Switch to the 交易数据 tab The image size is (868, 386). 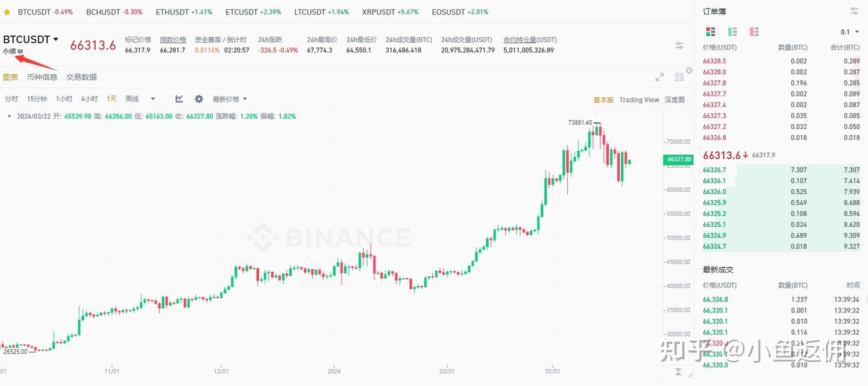[x=81, y=77]
